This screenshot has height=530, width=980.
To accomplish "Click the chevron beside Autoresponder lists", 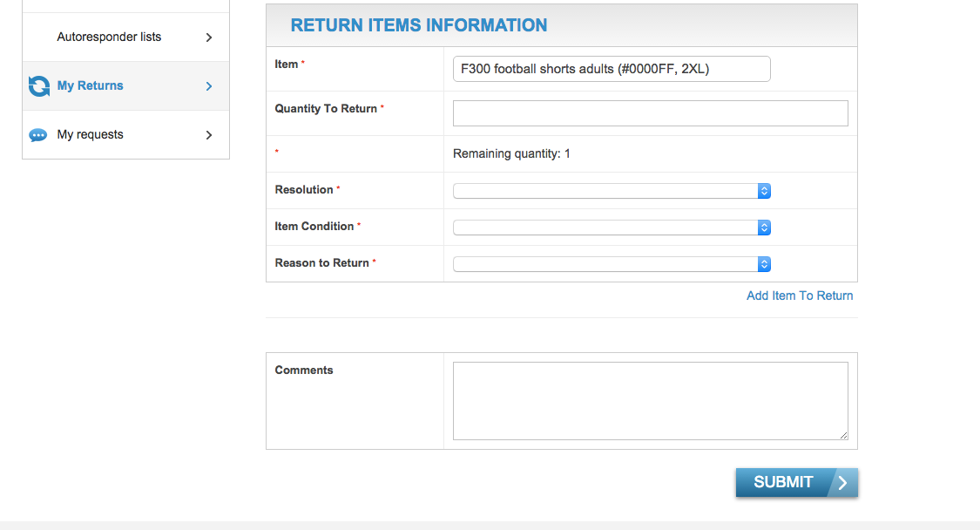I will [209, 37].
